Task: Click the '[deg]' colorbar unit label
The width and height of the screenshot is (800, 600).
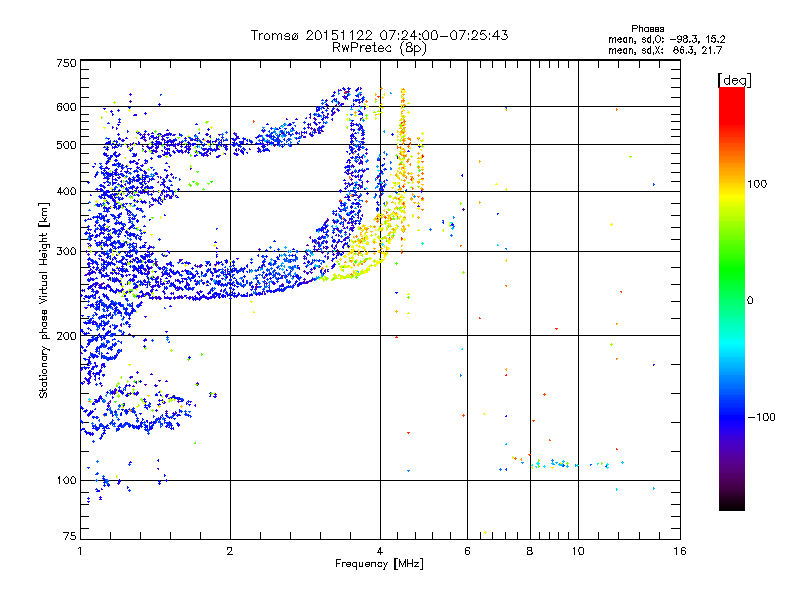Action: click(x=734, y=80)
